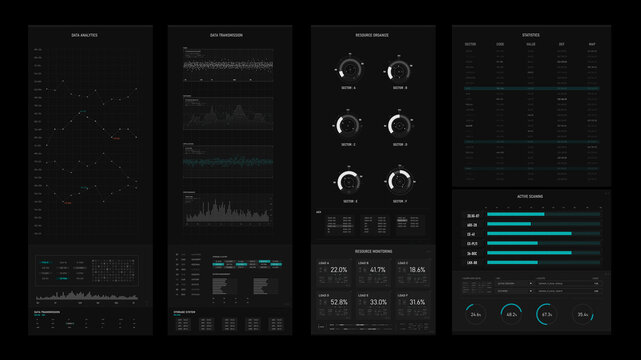641x360 pixels.
Task: Open the Load C card showing 18.6%
Action: click(x=413, y=273)
